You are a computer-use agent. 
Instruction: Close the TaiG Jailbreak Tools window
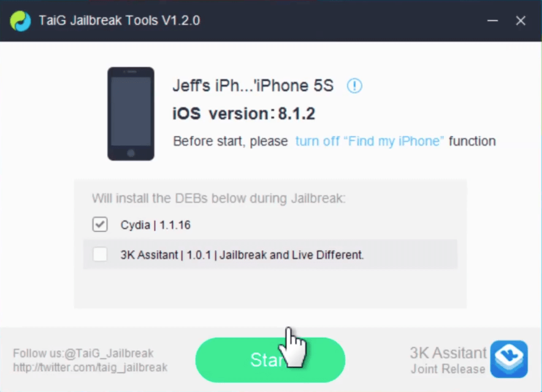pyautogui.click(x=521, y=21)
